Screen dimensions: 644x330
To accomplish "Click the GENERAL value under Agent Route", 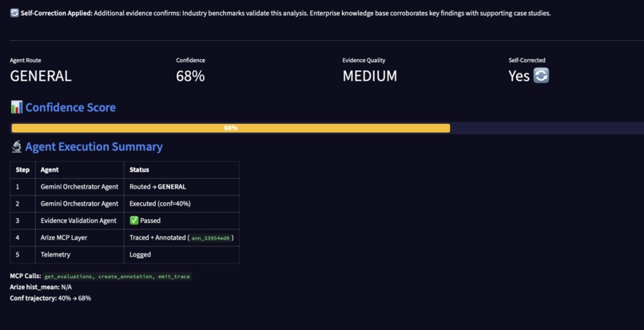I will click(x=41, y=76).
